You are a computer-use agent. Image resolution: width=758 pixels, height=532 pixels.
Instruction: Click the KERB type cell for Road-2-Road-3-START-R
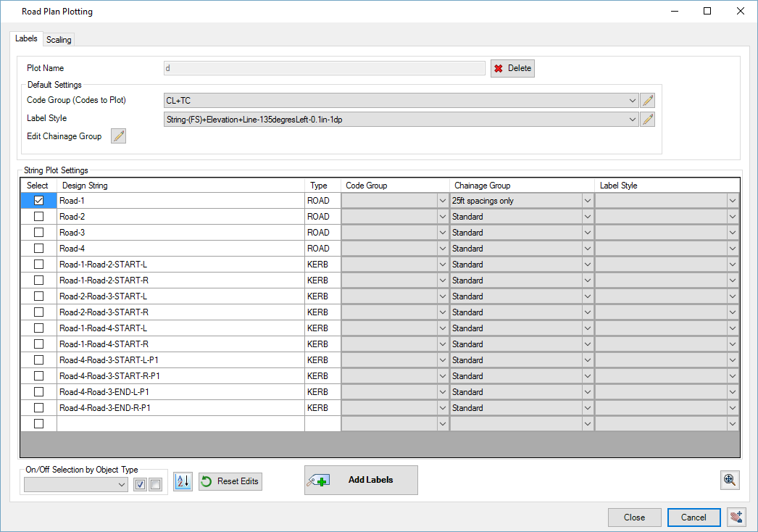323,312
